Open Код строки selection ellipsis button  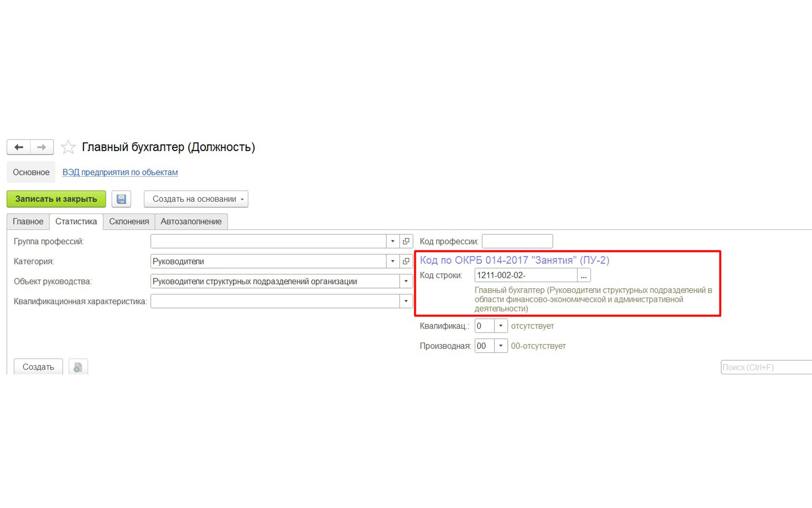[x=583, y=275]
